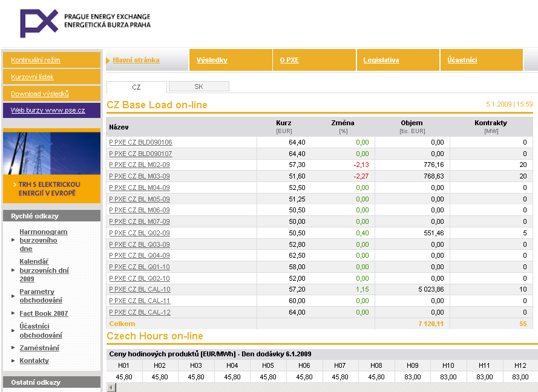Viewport: 538px width, 392px height.
Task: Select the Celkem total row label
Action: tap(122, 324)
